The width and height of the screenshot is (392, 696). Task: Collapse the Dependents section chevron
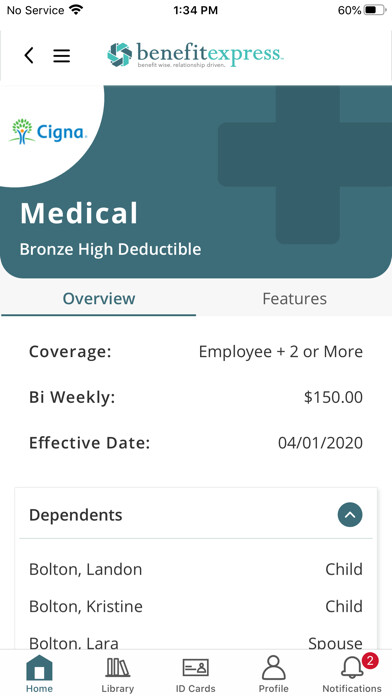tap(350, 515)
